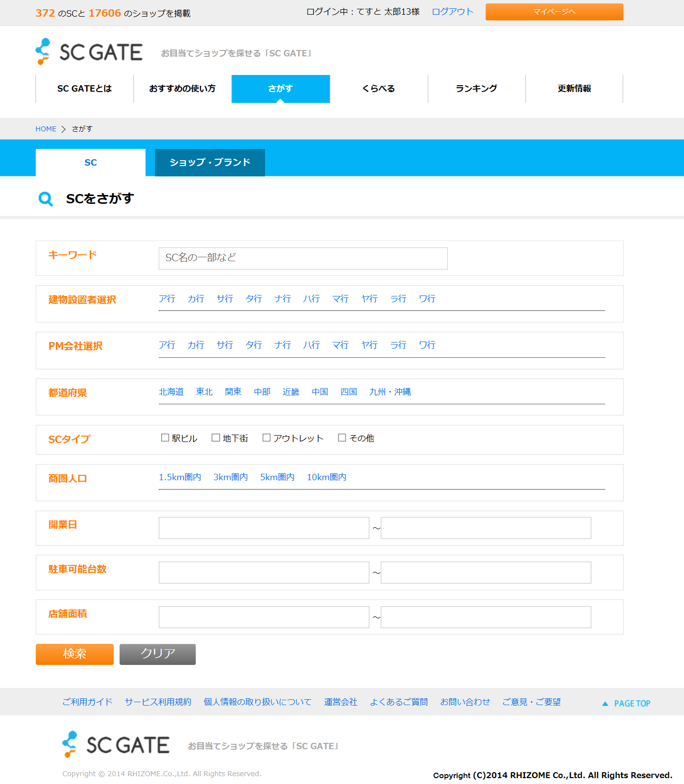Enable the その他 SC type checkbox
This screenshot has width=684, height=784.
pyautogui.click(x=342, y=438)
